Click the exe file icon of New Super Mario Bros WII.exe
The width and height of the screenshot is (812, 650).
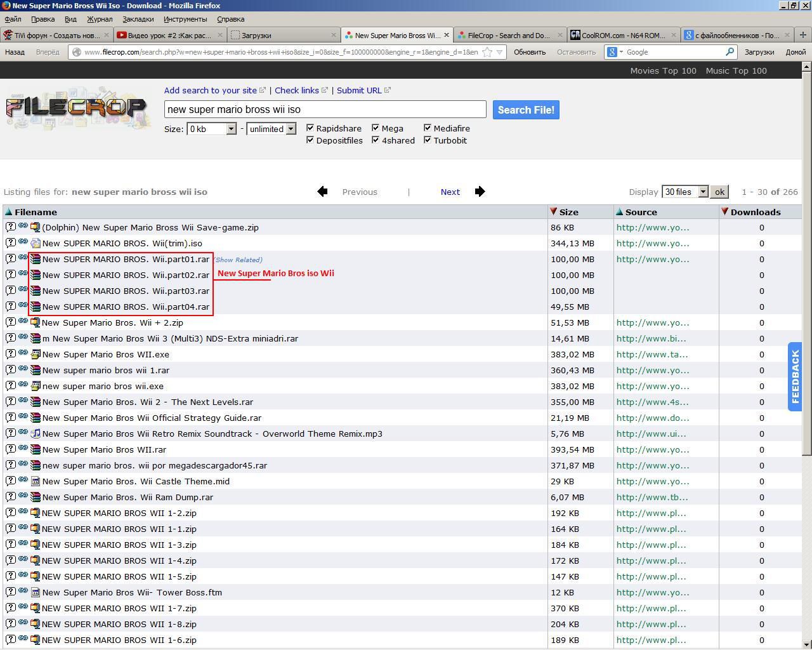tap(36, 354)
